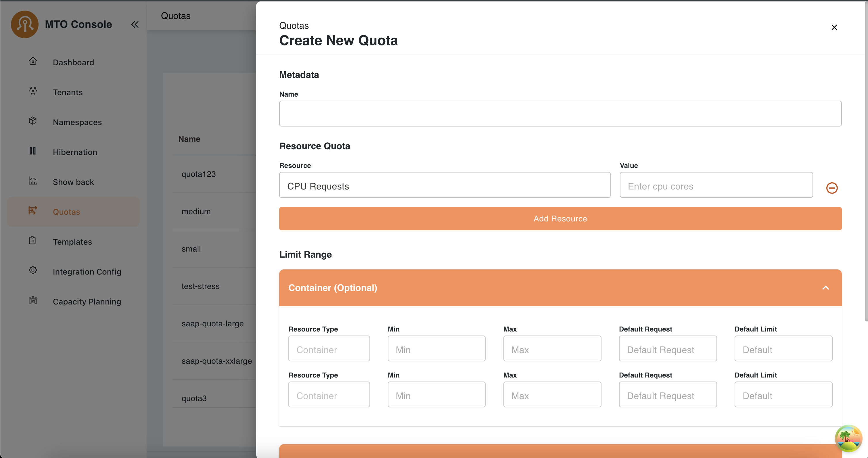Click the Integration Config gear icon

[x=33, y=271]
